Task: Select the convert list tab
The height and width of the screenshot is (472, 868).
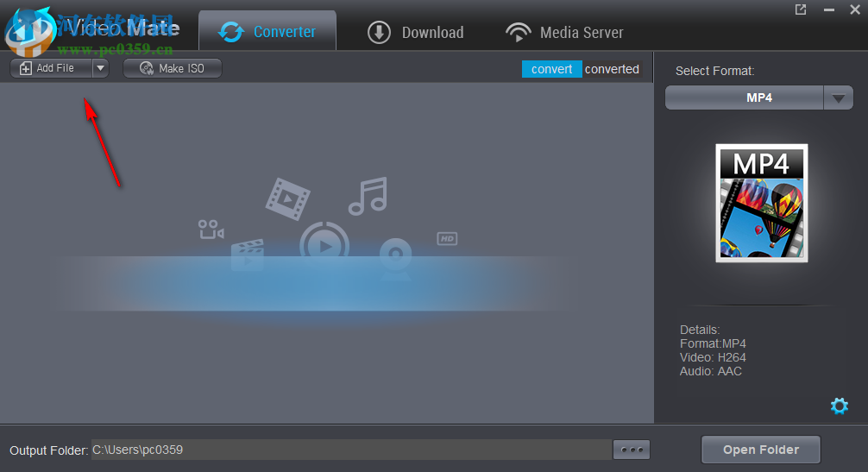Action: pos(551,69)
